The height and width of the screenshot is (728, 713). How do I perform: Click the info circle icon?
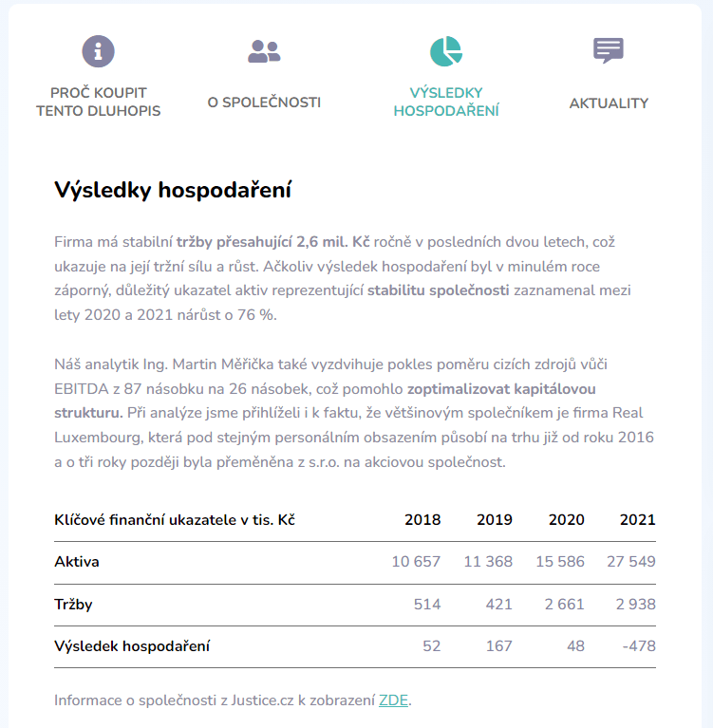coord(98,50)
